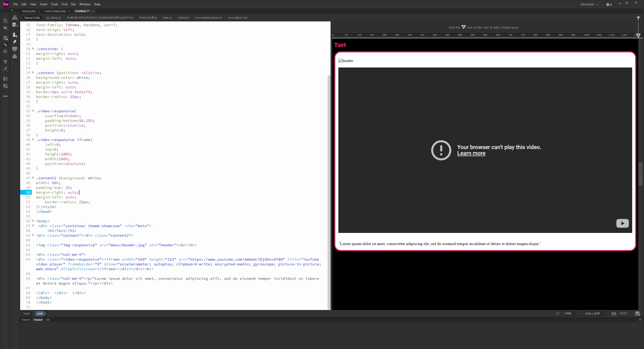This screenshot has height=349, width=644.
Task: Click the filter icon above the ruler
Action: (x=638, y=18)
